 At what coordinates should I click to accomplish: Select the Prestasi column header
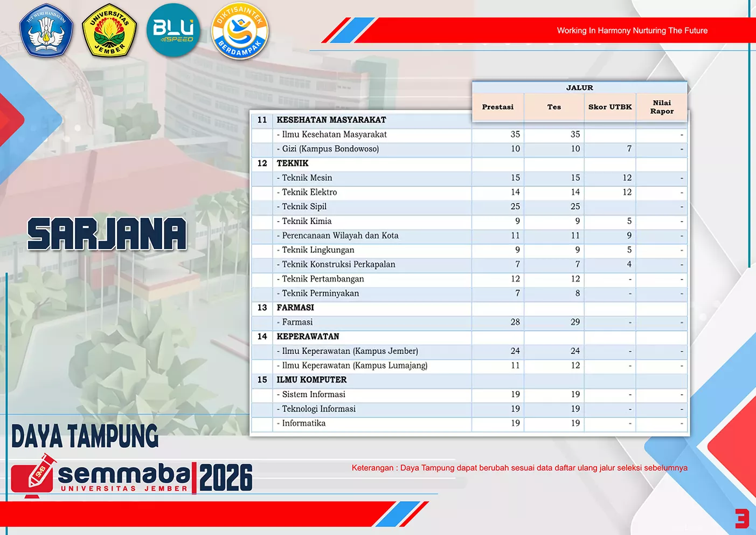coord(497,107)
